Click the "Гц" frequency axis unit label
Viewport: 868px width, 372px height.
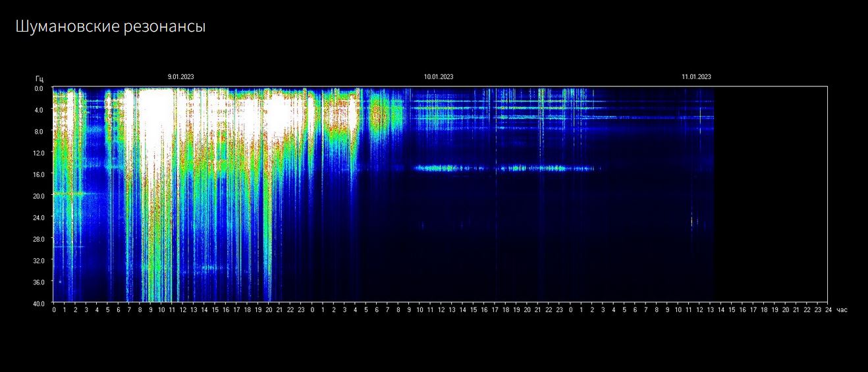(x=40, y=78)
